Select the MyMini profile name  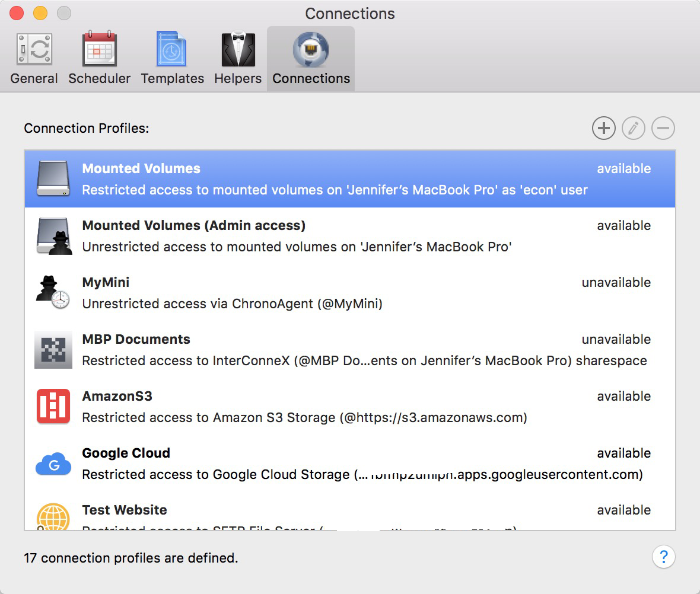point(106,283)
